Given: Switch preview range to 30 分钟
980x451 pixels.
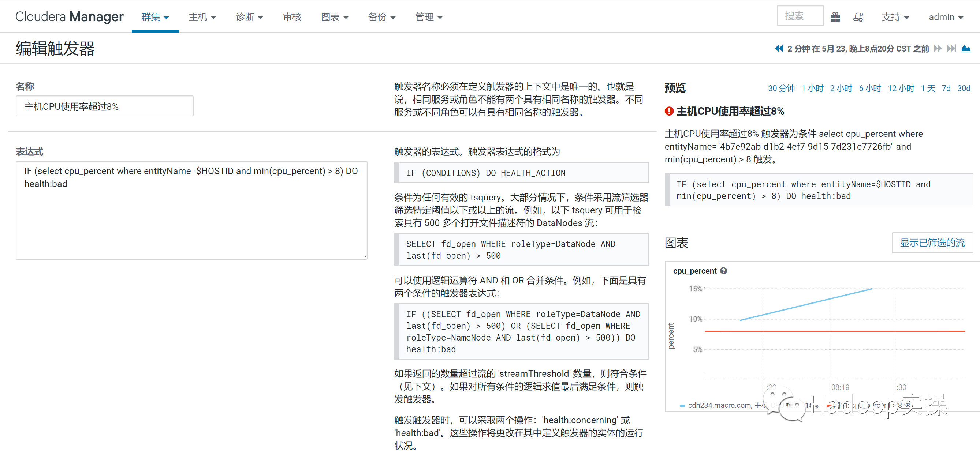Looking at the screenshot, I should click(x=782, y=88).
